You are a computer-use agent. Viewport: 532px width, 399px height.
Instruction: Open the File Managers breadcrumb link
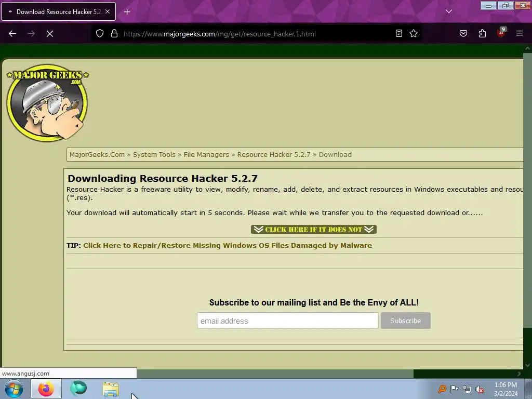click(x=206, y=155)
